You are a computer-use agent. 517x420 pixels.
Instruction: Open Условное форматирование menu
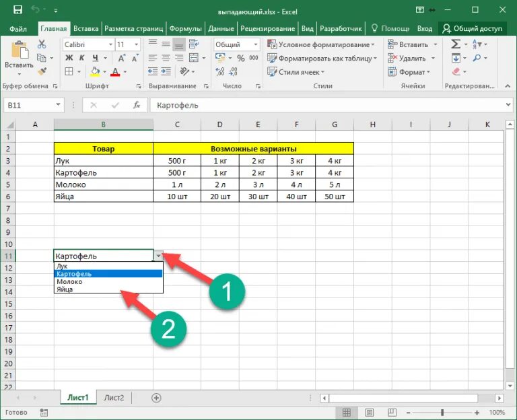[x=321, y=44]
